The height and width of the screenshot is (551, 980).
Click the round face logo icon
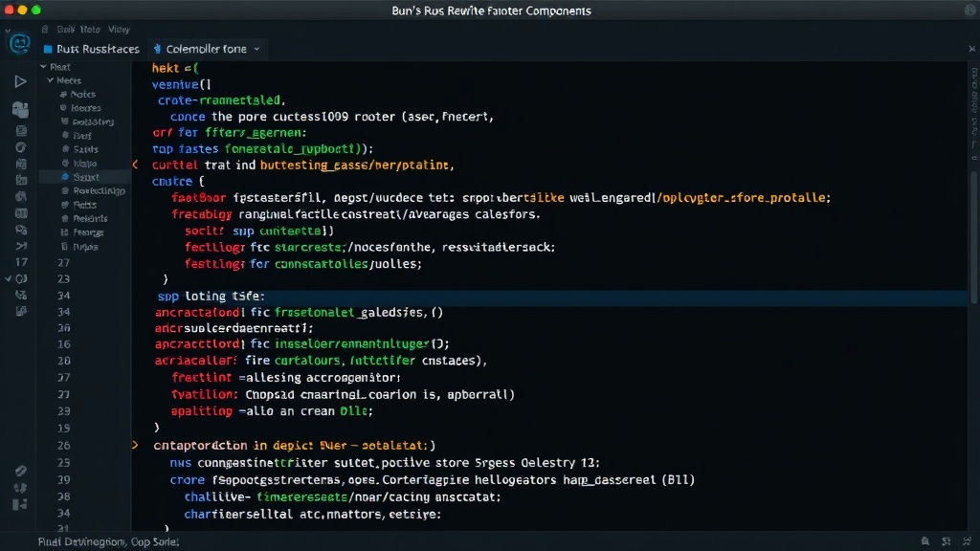tap(19, 44)
